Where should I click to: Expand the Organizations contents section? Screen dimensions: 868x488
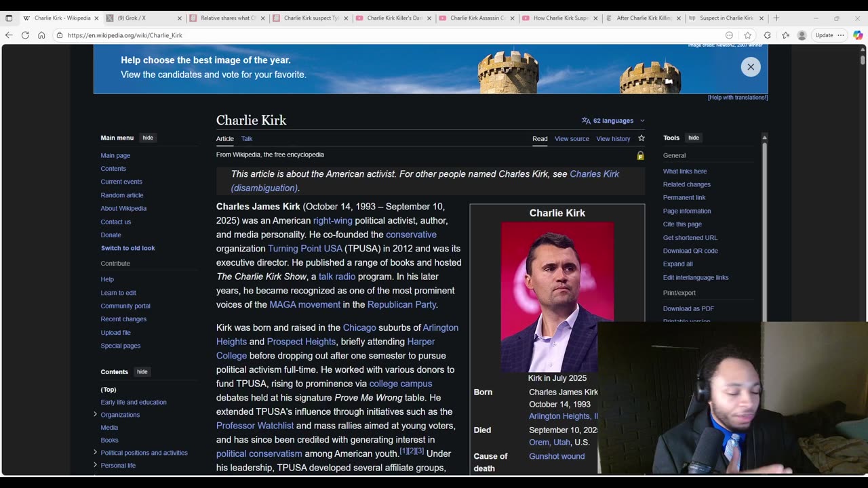tap(95, 414)
